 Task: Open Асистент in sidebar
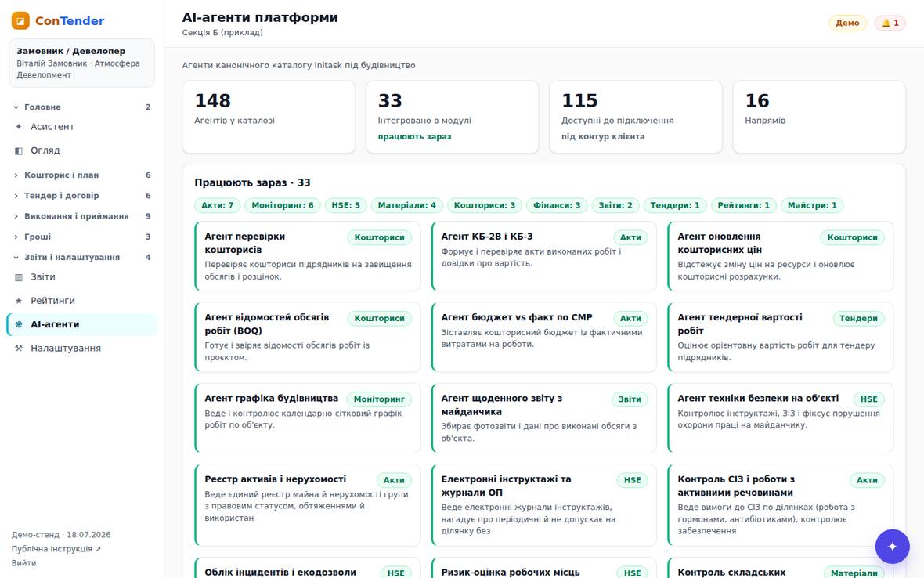pyautogui.click(x=82, y=127)
